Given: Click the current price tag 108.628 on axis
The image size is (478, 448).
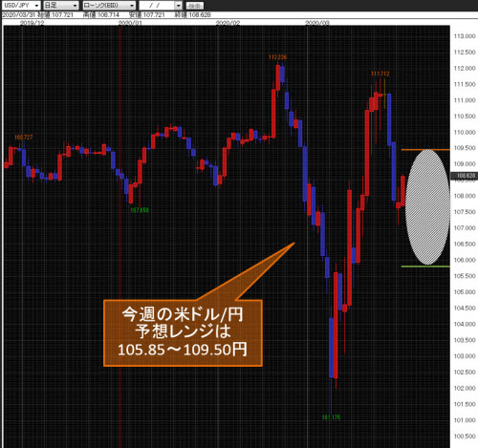Looking at the screenshot, I should click(x=464, y=176).
